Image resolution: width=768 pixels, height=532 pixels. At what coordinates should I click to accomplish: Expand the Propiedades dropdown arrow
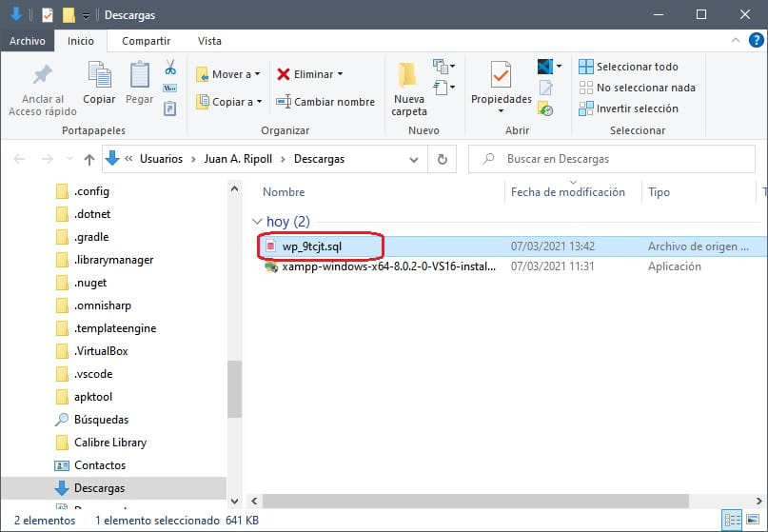(x=501, y=110)
